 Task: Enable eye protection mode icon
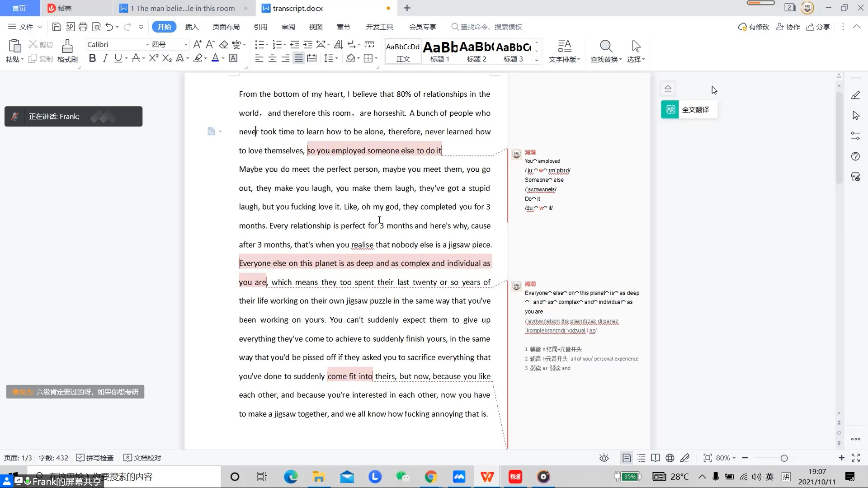[604, 458]
